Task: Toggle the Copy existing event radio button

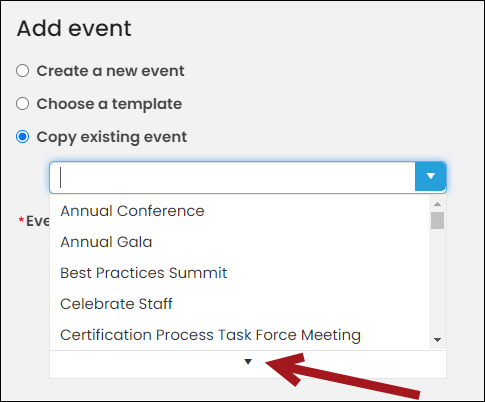Action: (23, 137)
